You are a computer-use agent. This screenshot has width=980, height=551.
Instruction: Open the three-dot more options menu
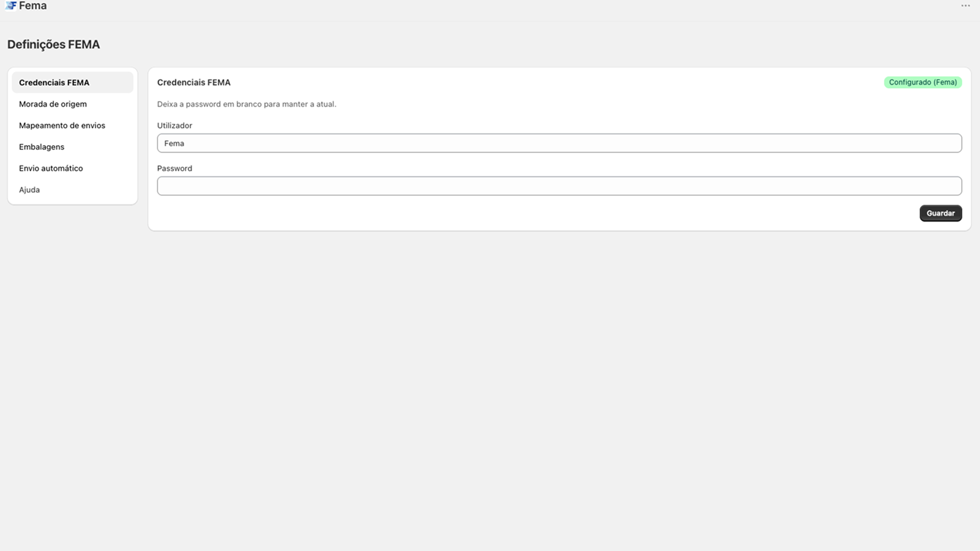tap(965, 6)
